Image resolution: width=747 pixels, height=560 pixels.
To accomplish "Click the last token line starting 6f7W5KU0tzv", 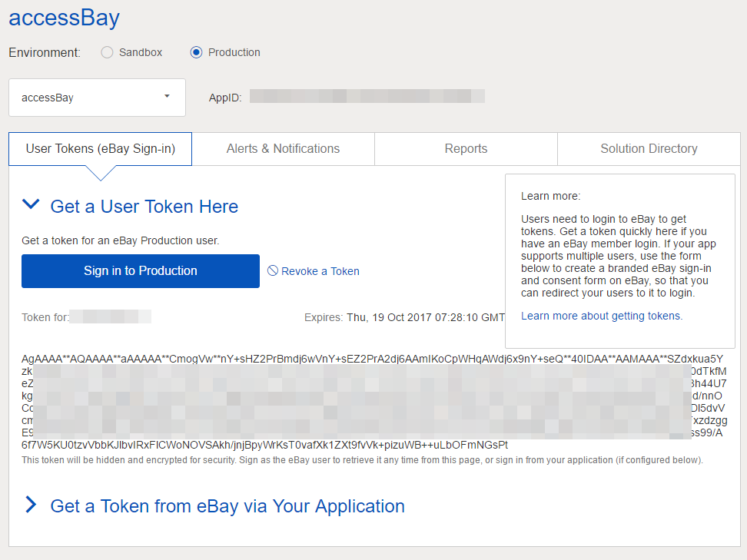I will click(265, 446).
